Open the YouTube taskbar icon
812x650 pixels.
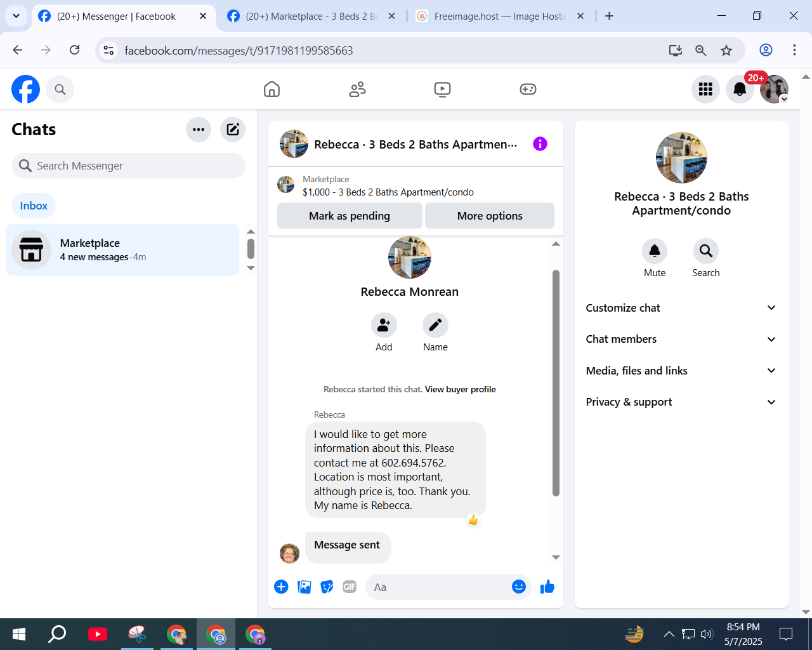tap(98, 634)
